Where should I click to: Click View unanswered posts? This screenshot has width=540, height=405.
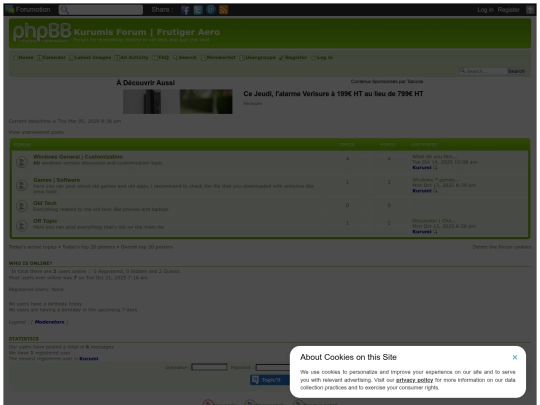coord(36,132)
